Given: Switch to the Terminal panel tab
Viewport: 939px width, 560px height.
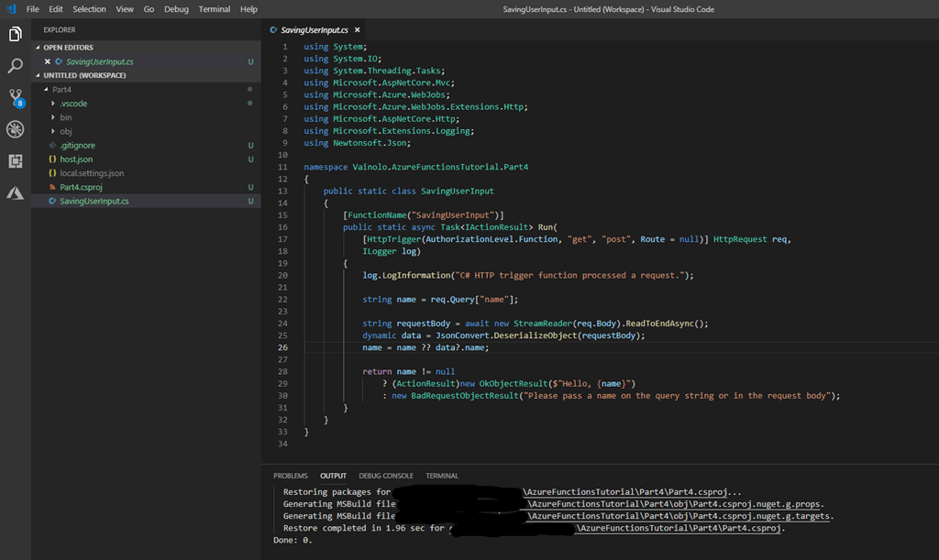Looking at the screenshot, I should tap(442, 476).
